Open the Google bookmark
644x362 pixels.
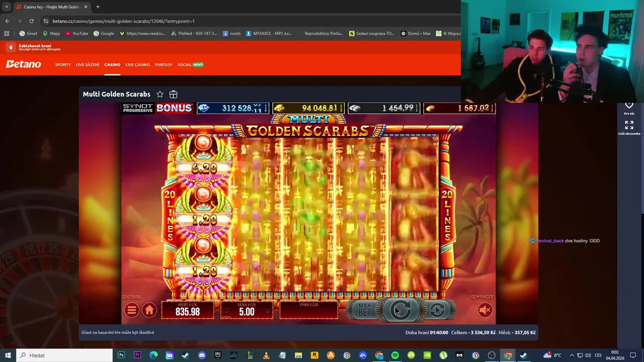click(104, 33)
